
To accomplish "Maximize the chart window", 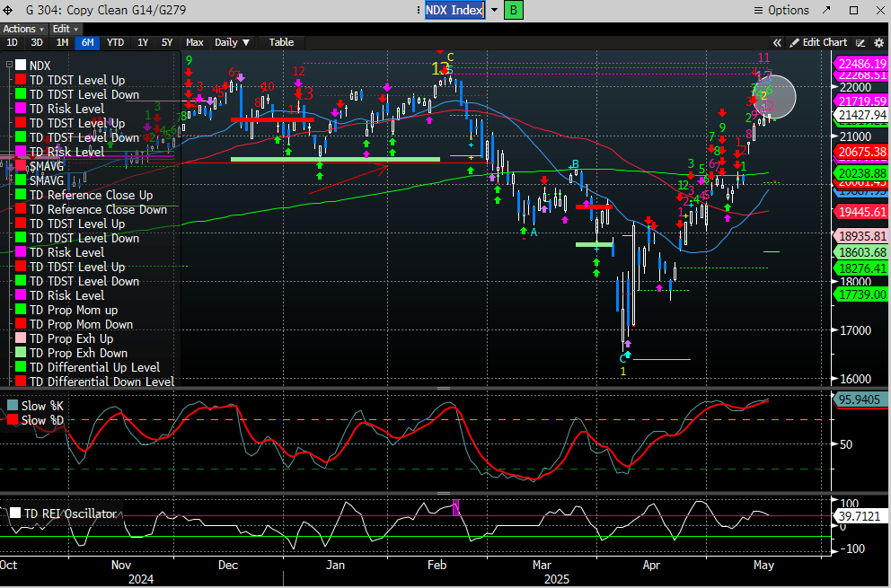I will click(853, 10).
